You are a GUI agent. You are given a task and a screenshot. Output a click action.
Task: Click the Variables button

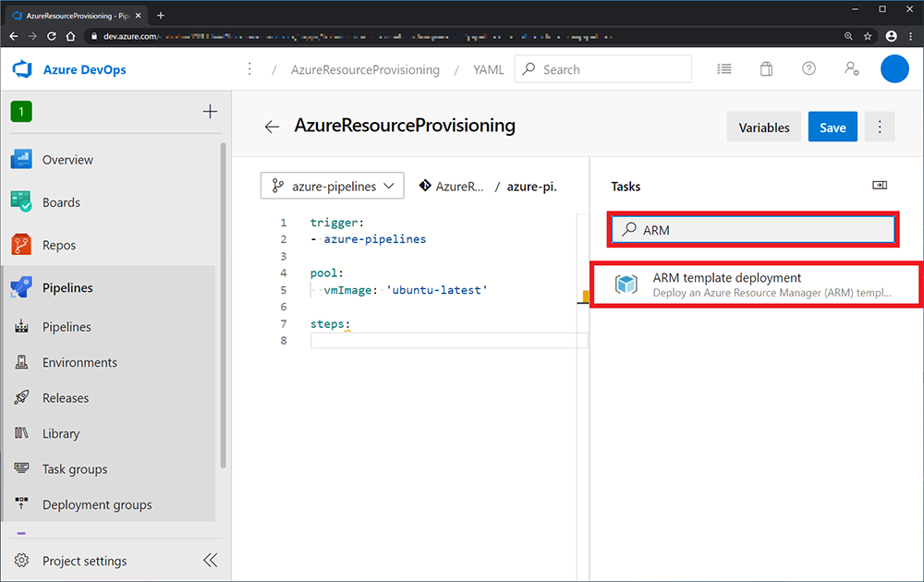point(764,127)
